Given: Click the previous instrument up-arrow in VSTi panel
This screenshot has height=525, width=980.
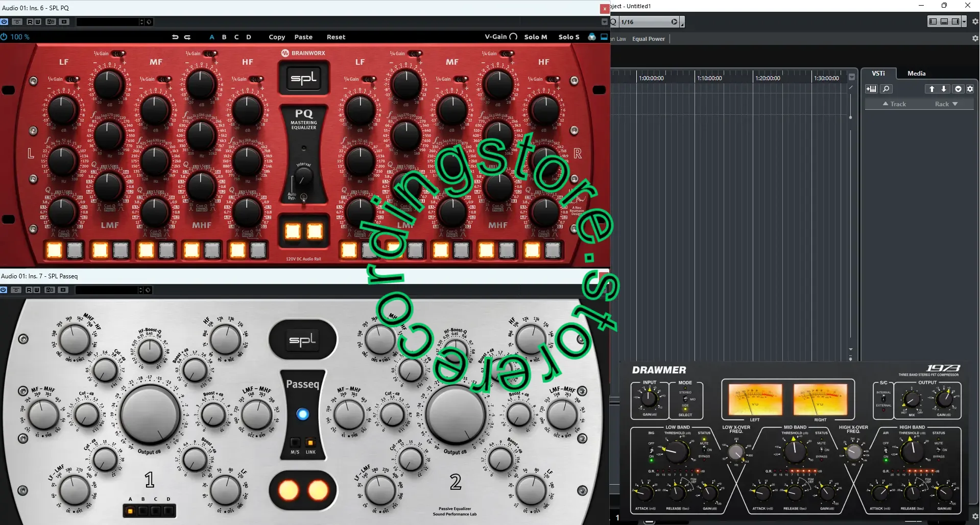Looking at the screenshot, I should (931, 89).
